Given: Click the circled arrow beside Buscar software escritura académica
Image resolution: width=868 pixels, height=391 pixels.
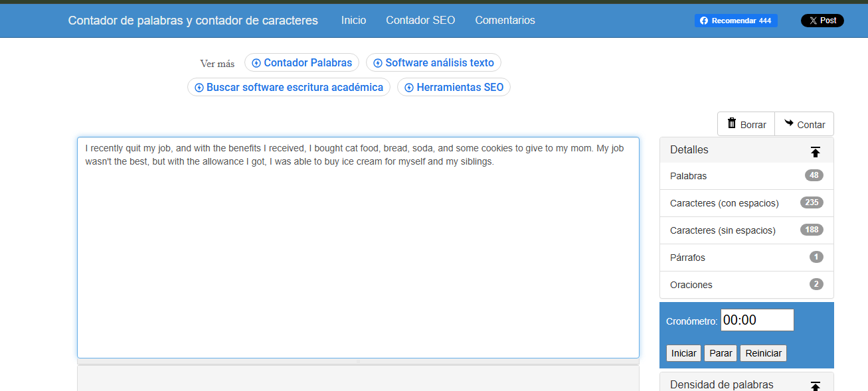Looking at the screenshot, I should click(199, 88).
